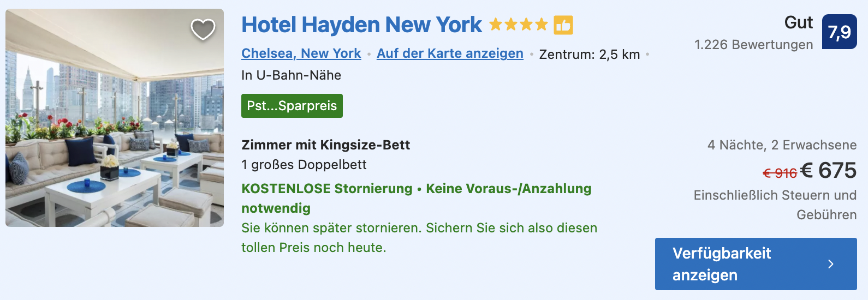Click 'Zentrum: 2,5 km' distance text
This screenshot has height=300, width=868.
click(x=590, y=55)
